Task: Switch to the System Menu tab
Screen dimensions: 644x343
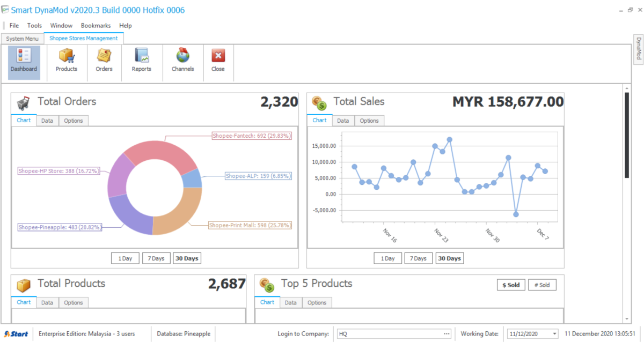Action: [x=22, y=39]
